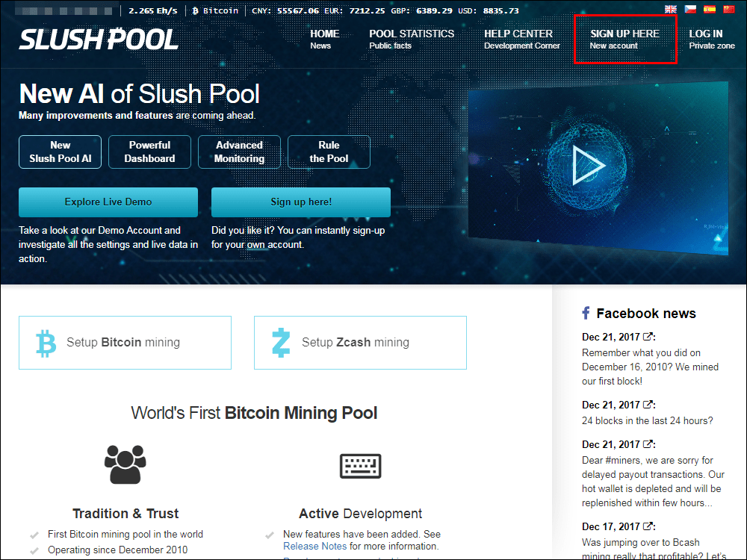
Task: Select the British flag to switch language
Action: tap(670, 7)
